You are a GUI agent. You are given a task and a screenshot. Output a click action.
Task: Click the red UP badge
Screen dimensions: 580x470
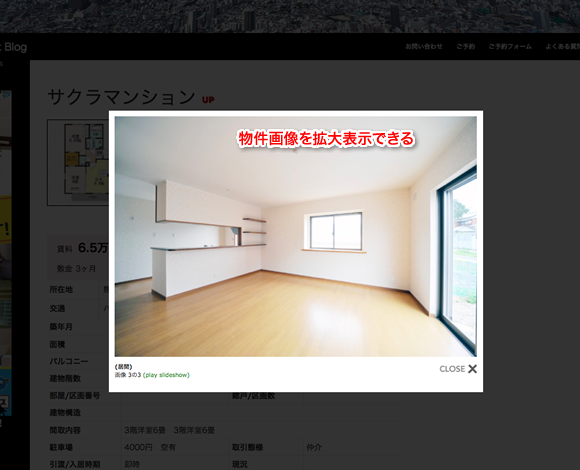(x=208, y=100)
